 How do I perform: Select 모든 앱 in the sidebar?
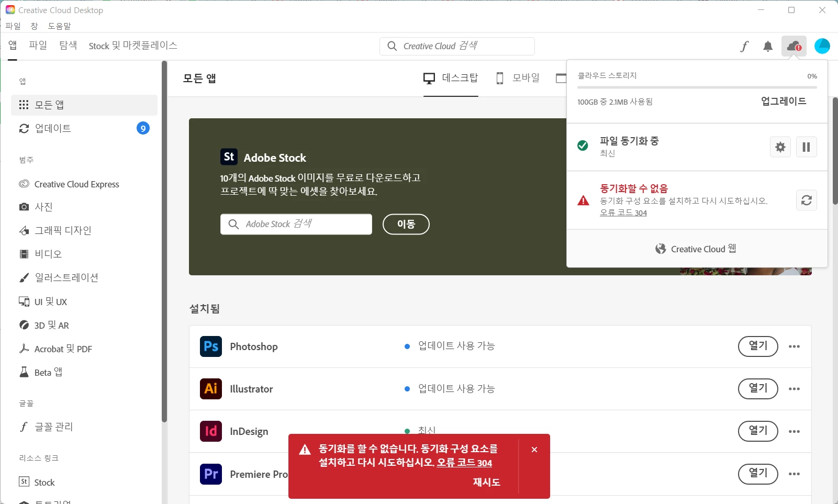(x=84, y=105)
